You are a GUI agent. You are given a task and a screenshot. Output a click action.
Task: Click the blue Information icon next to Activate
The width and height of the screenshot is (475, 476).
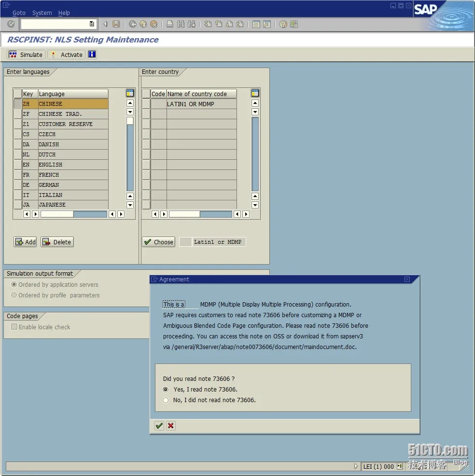click(x=92, y=55)
